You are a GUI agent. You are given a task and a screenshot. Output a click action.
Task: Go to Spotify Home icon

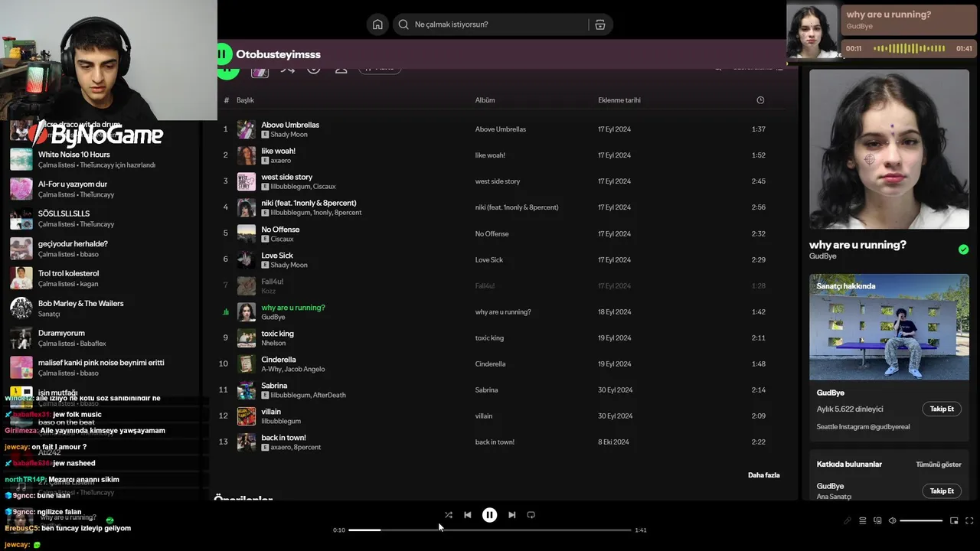click(377, 24)
